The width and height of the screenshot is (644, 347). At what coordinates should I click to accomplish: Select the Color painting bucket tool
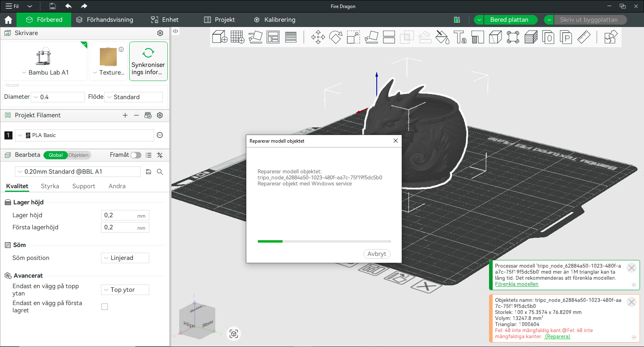click(x=442, y=37)
